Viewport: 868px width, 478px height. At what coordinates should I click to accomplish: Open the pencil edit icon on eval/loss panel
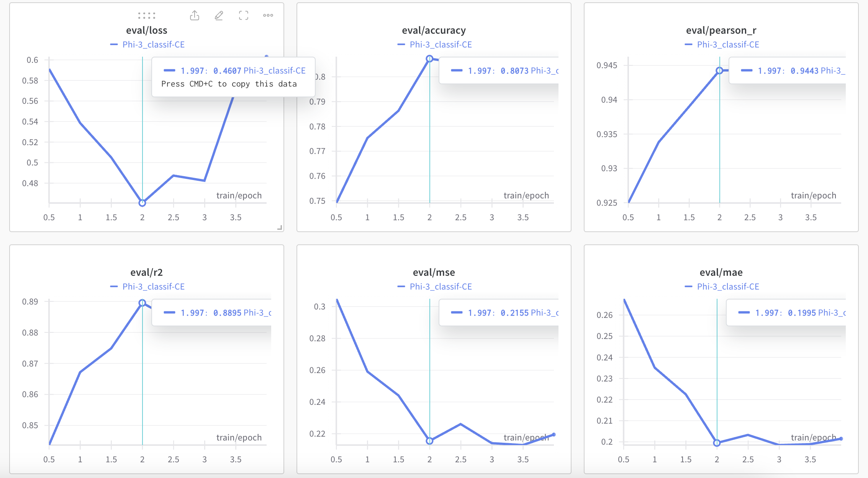click(x=219, y=15)
